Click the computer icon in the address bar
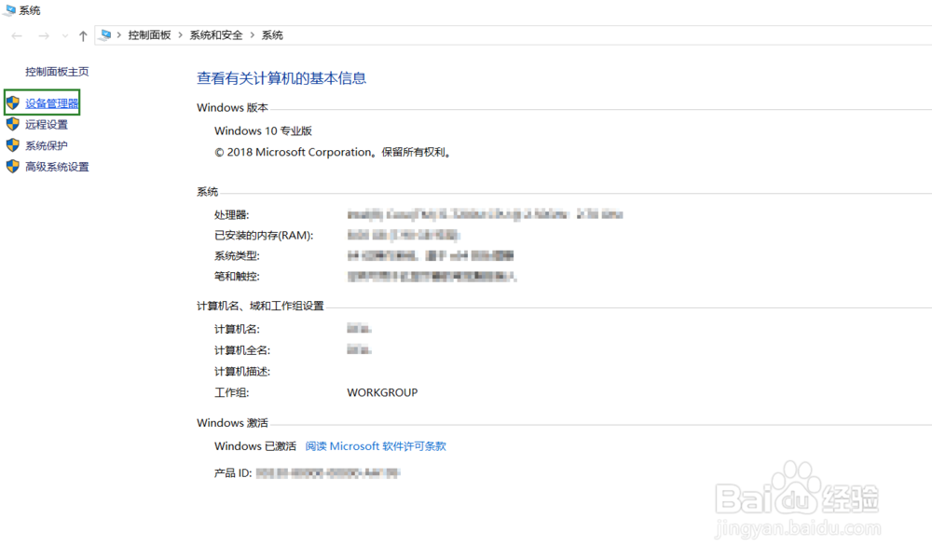This screenshot has height=560, width=932. pyautogui.click(x=105, y=35)
